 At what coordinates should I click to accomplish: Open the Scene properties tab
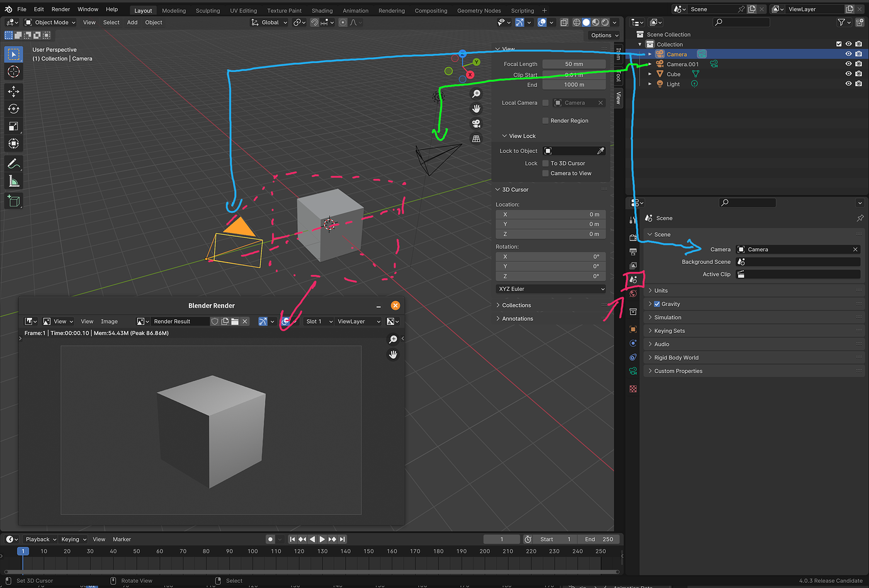click(x=633, y=280)
